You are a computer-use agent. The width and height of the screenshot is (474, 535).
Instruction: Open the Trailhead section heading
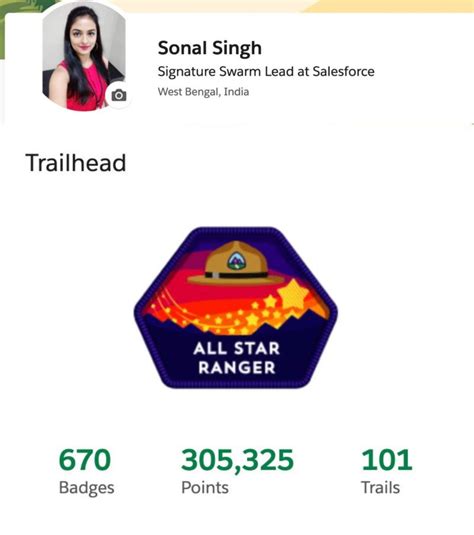(x=76, y=163)
